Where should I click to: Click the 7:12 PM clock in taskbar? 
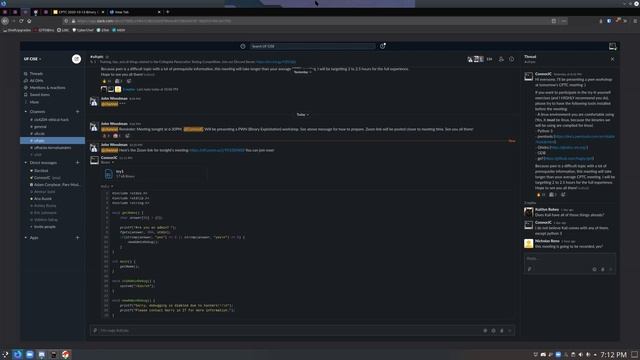[613, 355]
